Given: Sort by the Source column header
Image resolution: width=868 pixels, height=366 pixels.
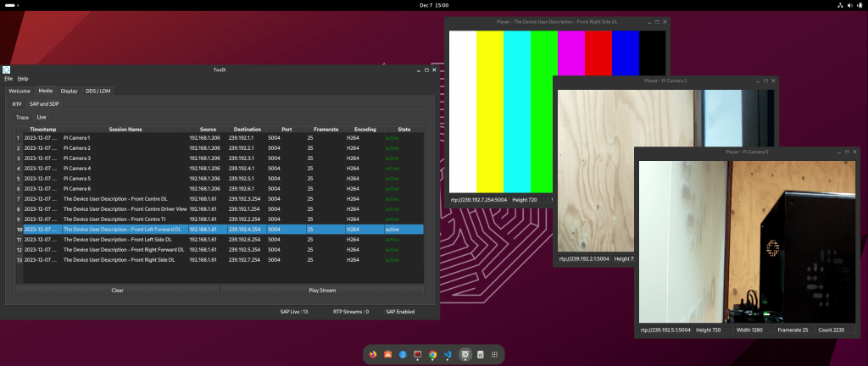Looking at the screenshot, I should [208, 130].
